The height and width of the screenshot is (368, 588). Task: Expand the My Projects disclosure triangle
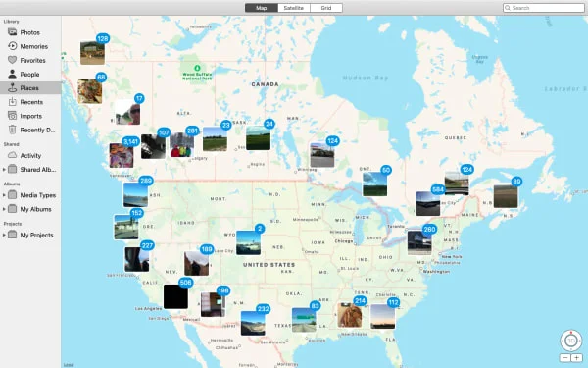4,236
